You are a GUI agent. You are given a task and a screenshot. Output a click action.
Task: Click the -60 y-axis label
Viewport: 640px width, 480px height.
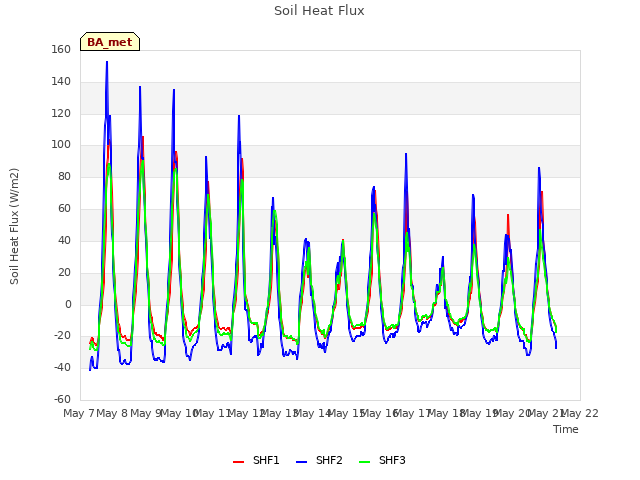(x=62, y=399)
